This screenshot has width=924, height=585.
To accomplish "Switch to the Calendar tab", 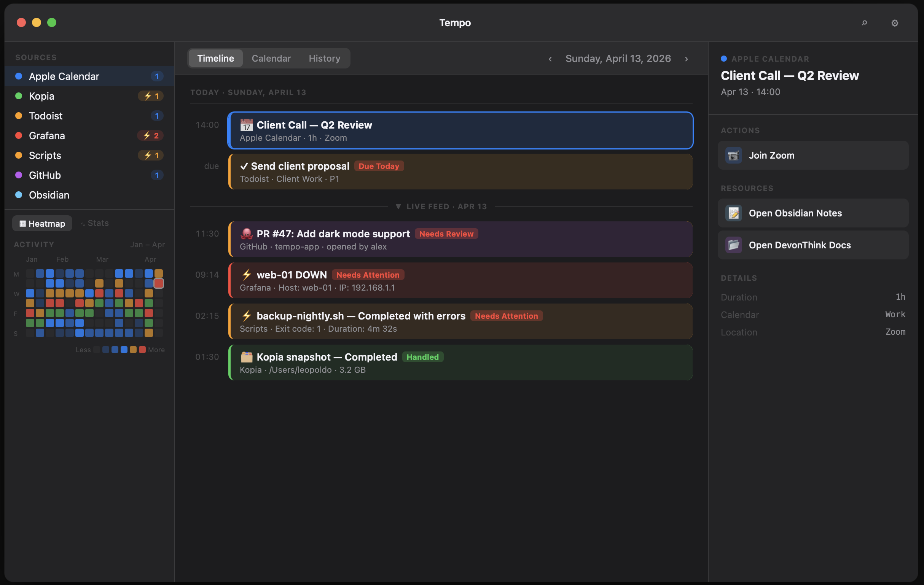I will [271, 58].
